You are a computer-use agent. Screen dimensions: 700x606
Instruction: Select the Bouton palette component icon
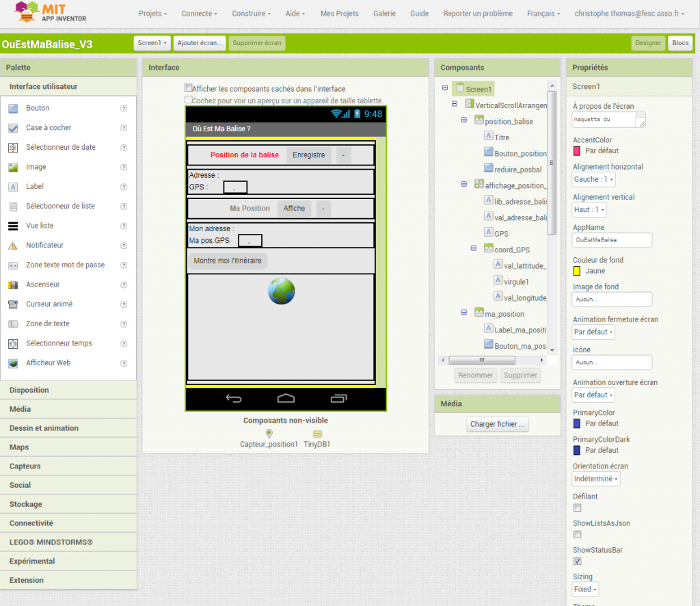pyautogui.click(x=14, y=109)
